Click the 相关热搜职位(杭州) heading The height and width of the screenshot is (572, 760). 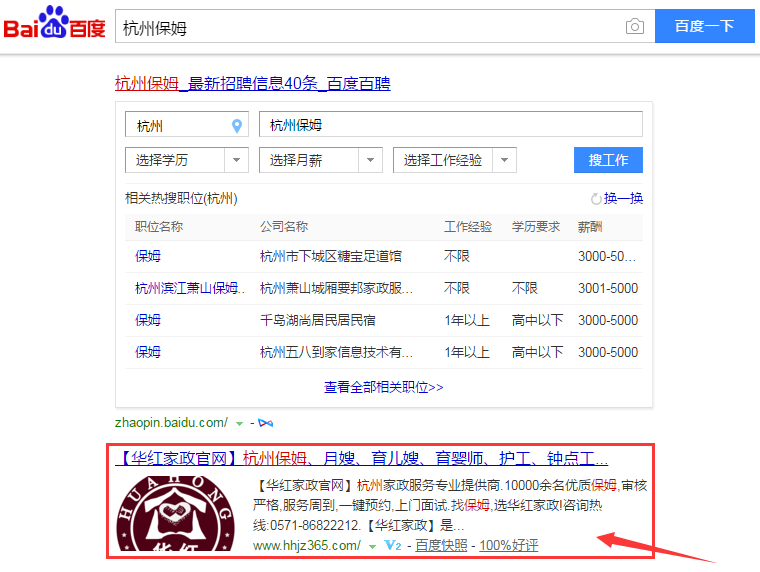181,198
